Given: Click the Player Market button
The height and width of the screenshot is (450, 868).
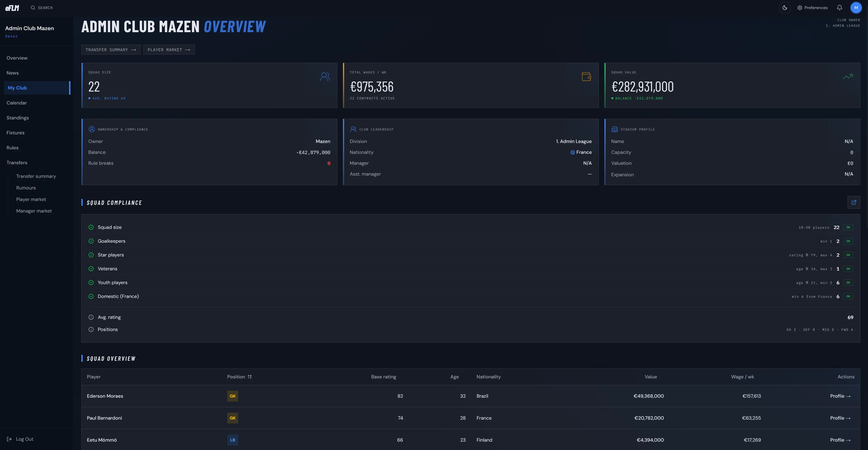Looking at the screenshot, I should pos(169,50).
